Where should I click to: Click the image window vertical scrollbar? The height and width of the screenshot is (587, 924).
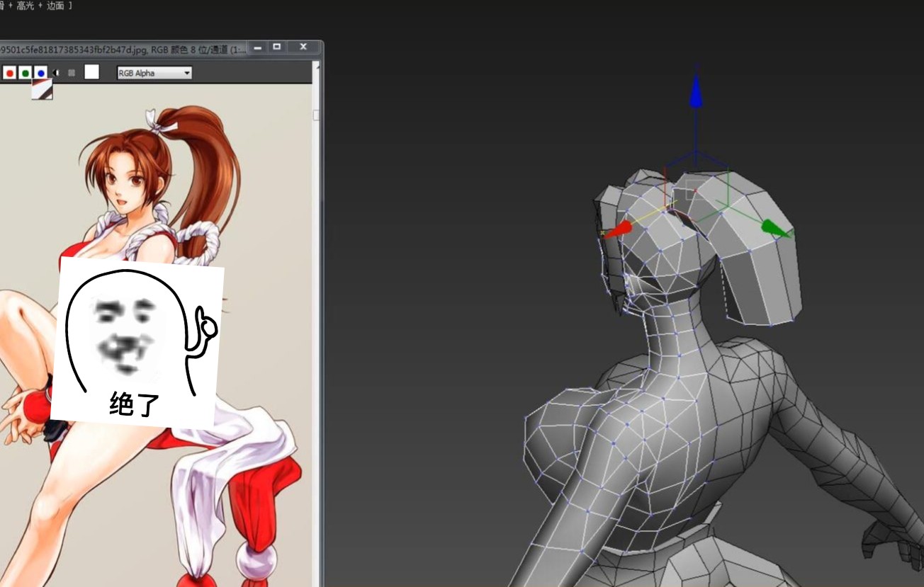coord(316,324)
